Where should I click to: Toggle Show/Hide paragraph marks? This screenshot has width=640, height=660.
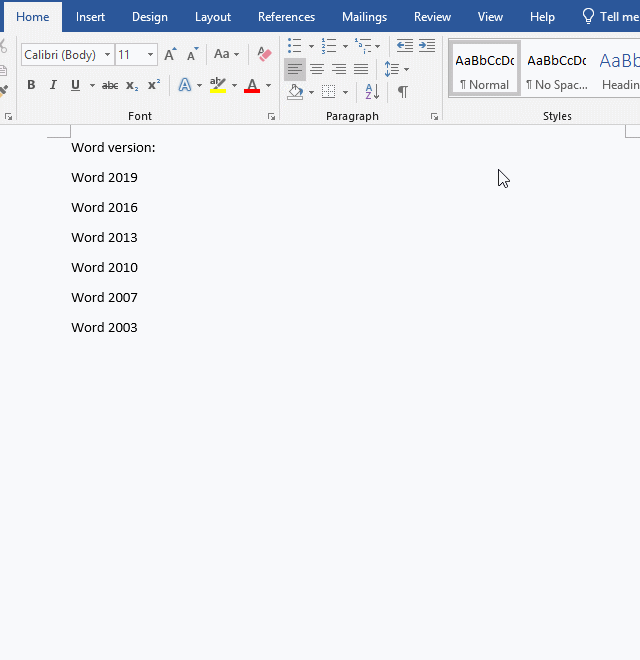403,91
